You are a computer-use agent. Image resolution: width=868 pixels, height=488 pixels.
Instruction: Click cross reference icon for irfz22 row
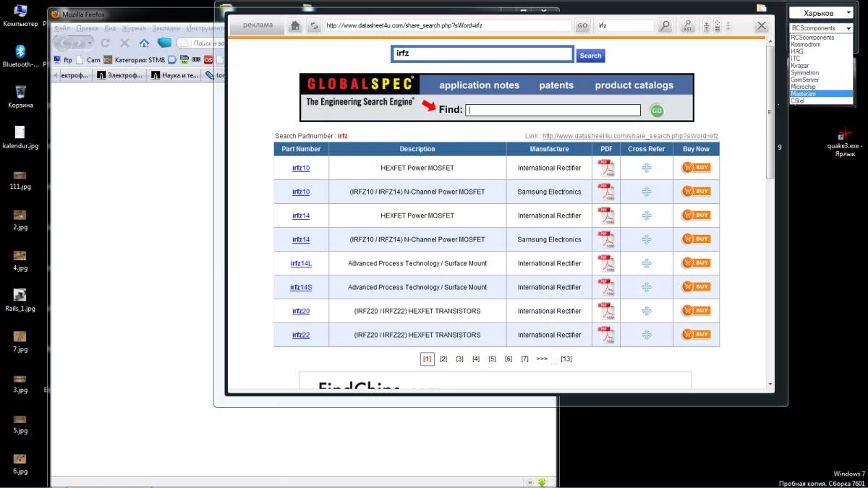point(647,335)
